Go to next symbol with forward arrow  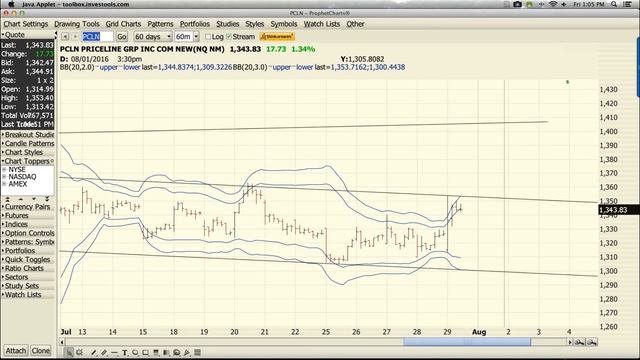[x=75, y=37]
